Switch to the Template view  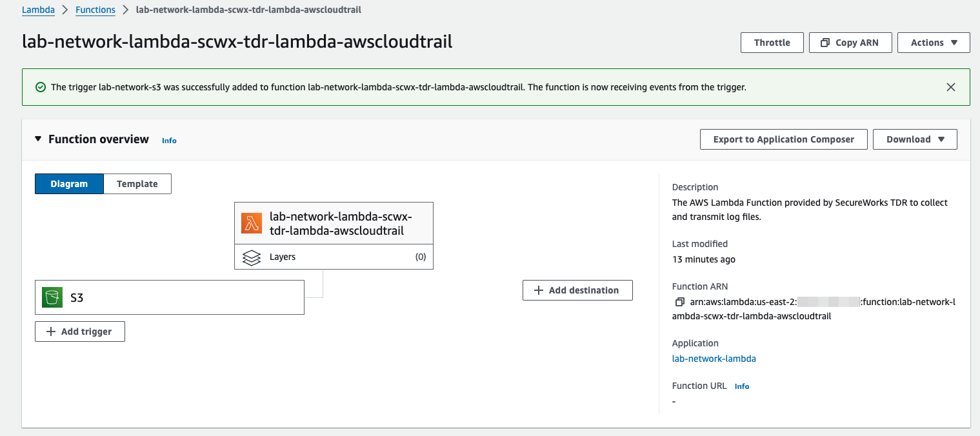click(x=137, y=184)
